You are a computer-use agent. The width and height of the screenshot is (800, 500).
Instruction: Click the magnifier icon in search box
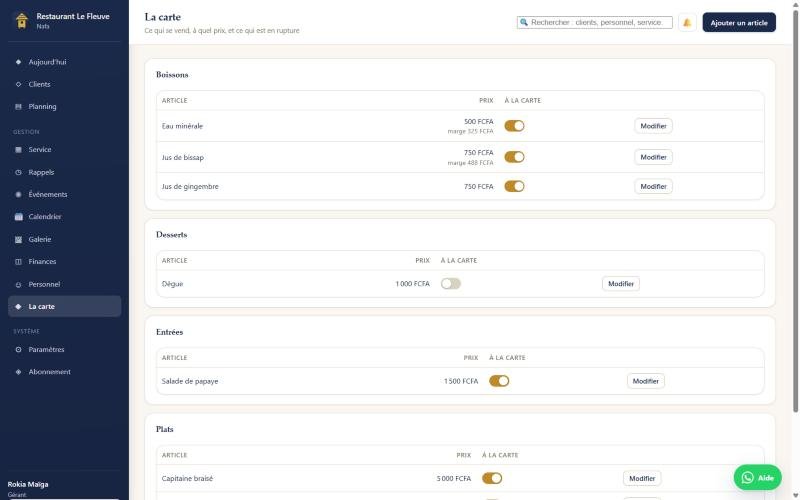coord(523,22)
